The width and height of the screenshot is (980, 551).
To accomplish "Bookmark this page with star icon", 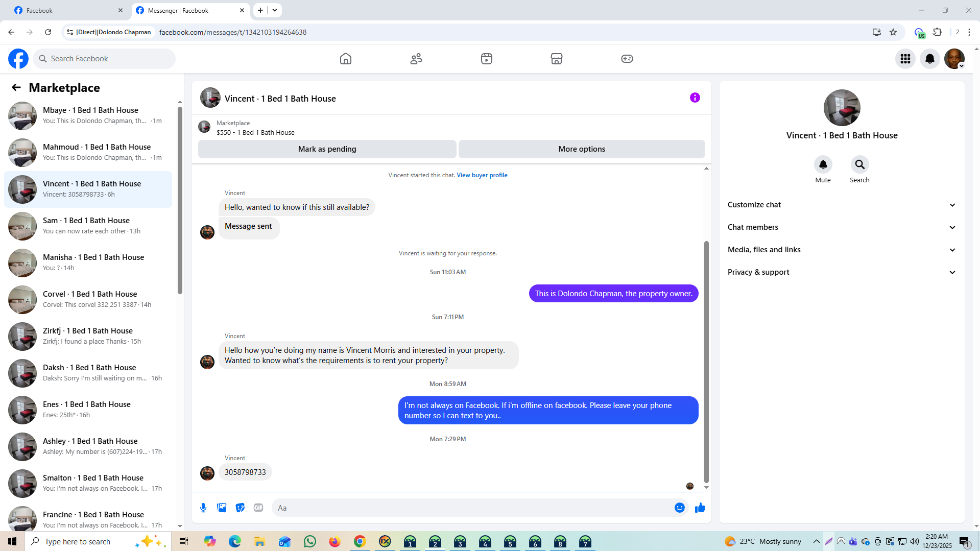I will point(893,32).
